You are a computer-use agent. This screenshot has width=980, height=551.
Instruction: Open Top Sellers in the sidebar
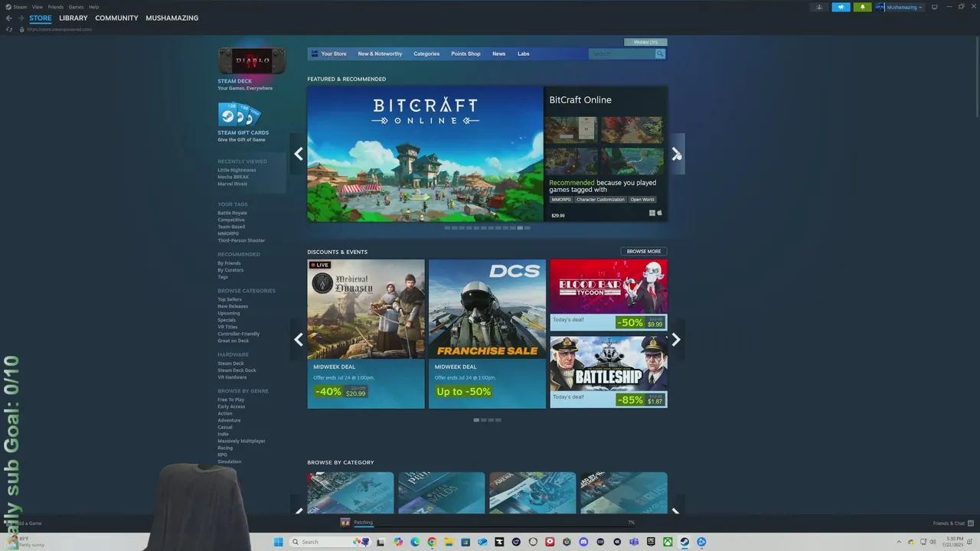pos(230,299)
